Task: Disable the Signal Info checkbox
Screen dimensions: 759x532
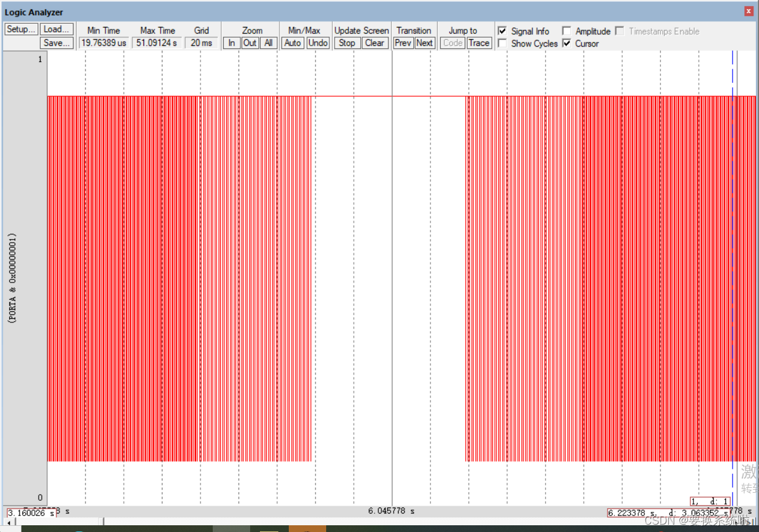Action: tap(503, 31)
